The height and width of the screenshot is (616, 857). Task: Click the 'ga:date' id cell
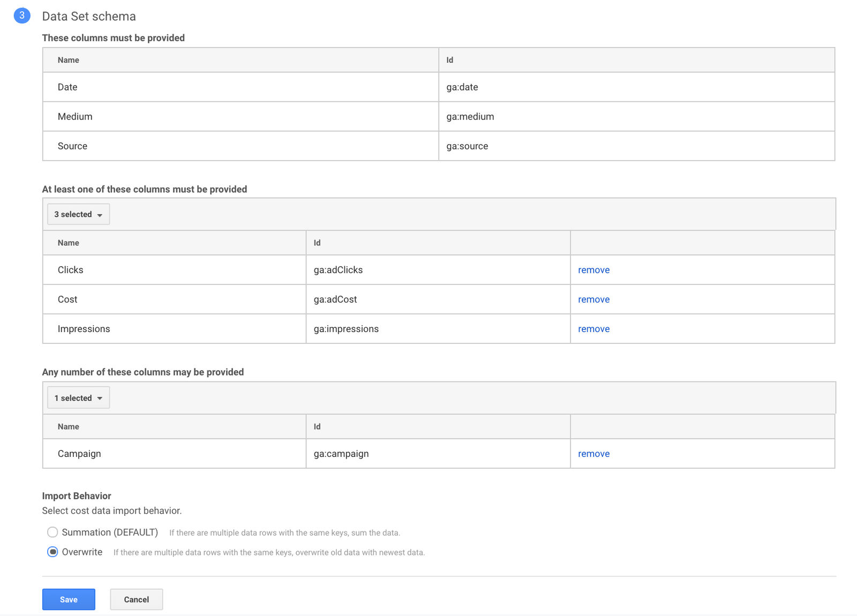coord(637,87)
